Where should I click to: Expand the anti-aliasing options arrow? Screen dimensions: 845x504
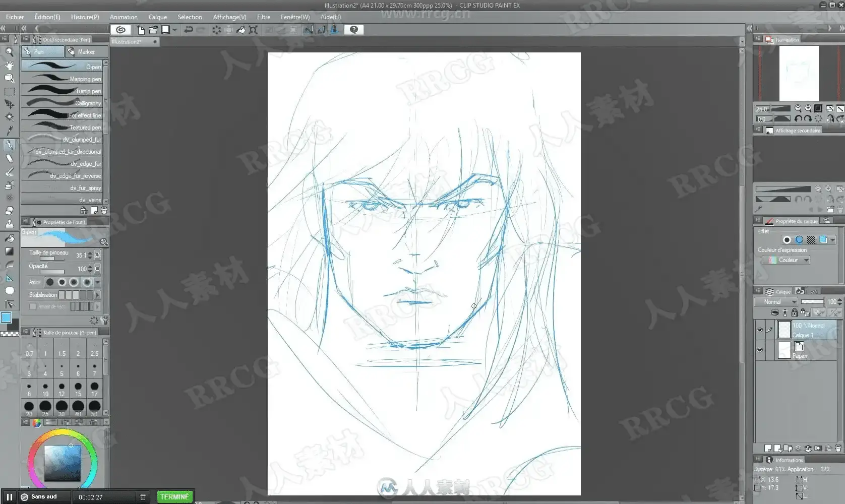pyautogui.click(x=98, y=282)
